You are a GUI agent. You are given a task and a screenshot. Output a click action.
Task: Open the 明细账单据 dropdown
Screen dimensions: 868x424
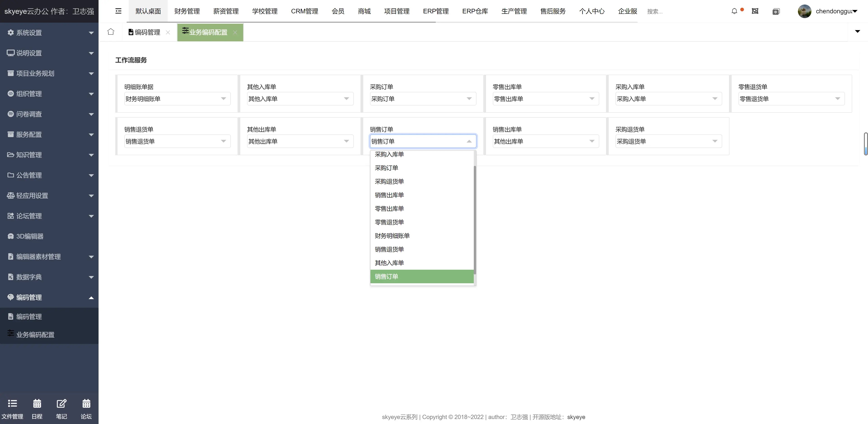[x=177, y=99]
